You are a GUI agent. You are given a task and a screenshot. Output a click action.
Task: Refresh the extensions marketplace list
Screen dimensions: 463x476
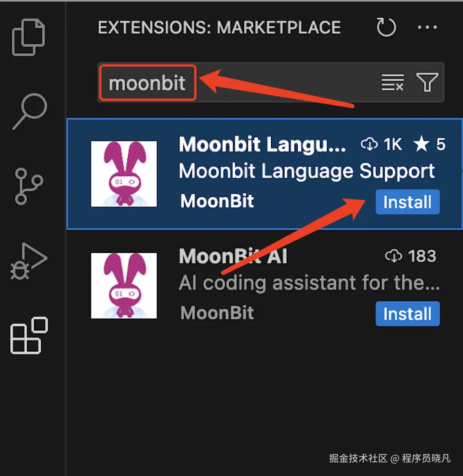tap(386, 27)
